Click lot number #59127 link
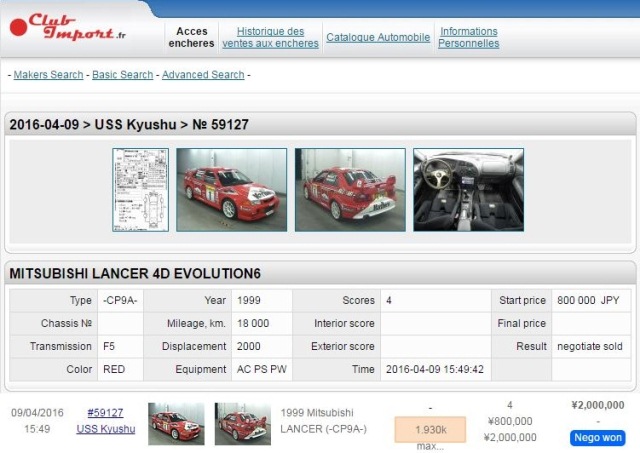Screen dimensions: 640x453 click(105, 412)
